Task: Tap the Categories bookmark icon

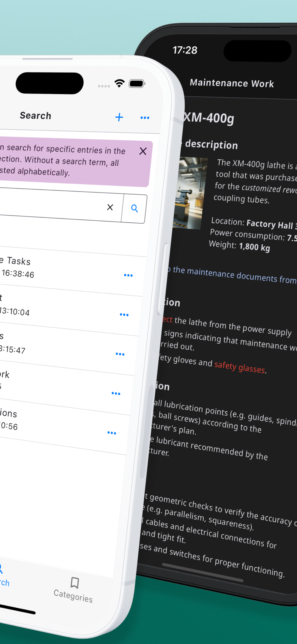Action: (x=75, y=583)
